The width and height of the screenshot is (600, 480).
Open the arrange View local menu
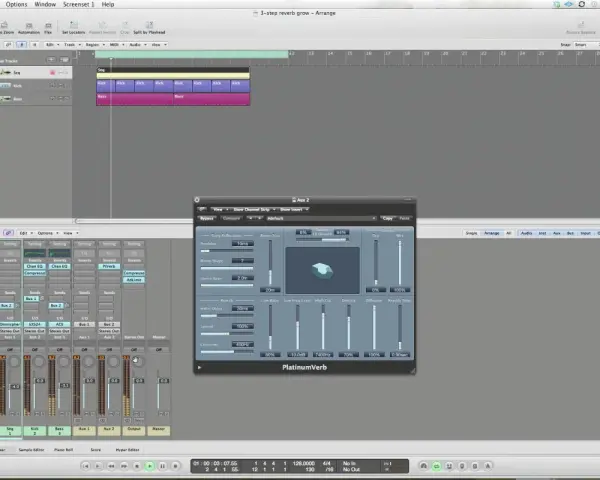[159, 45]
